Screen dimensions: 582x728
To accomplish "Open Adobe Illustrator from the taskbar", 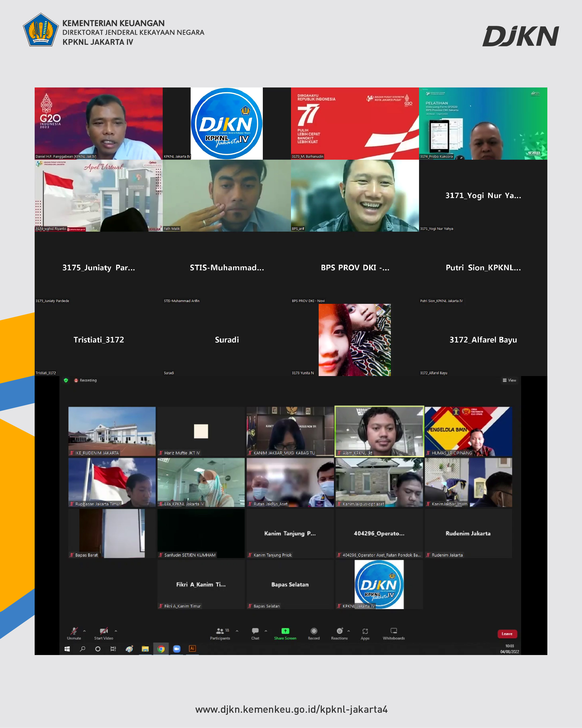I will pyautogui.click(x=192, y=649).
